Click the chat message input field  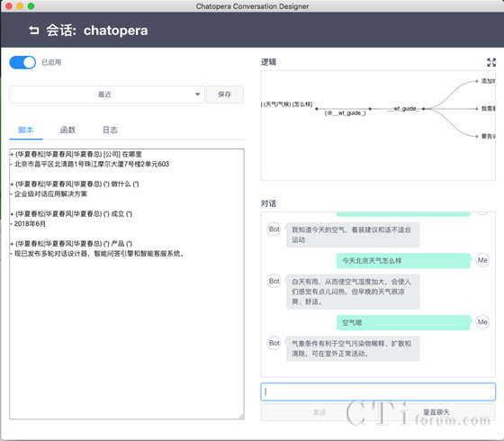pos(378,391)
